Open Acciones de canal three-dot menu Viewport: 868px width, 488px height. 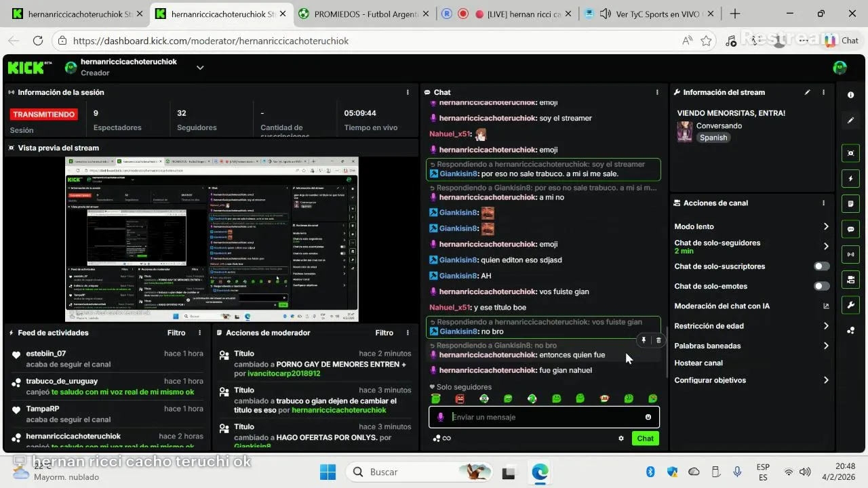(x=824, y=203)
